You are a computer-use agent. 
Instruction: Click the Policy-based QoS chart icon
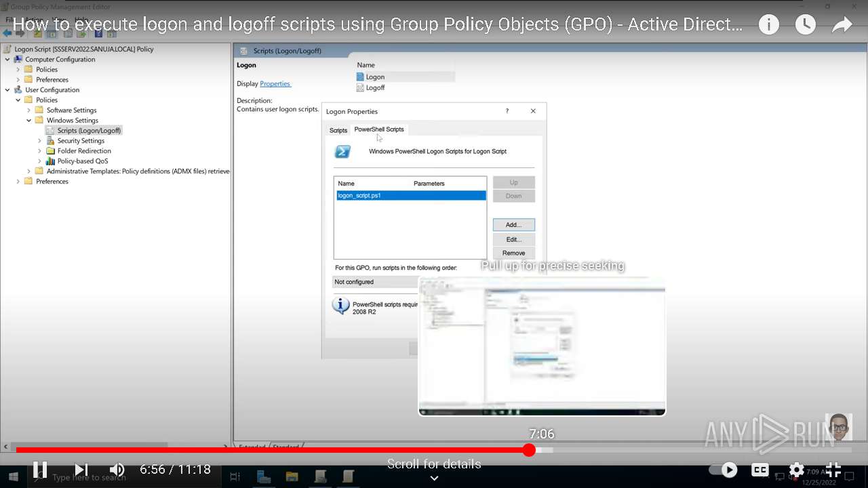pos(50,161)
